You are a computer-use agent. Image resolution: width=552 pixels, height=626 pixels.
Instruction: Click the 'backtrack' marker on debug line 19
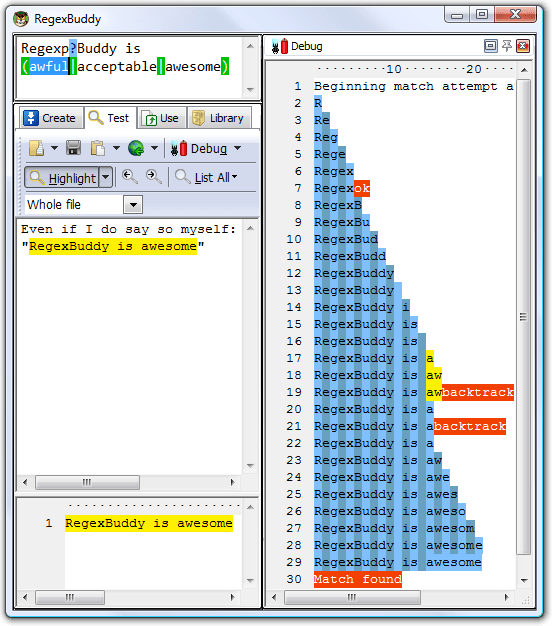tap(478, 392)
